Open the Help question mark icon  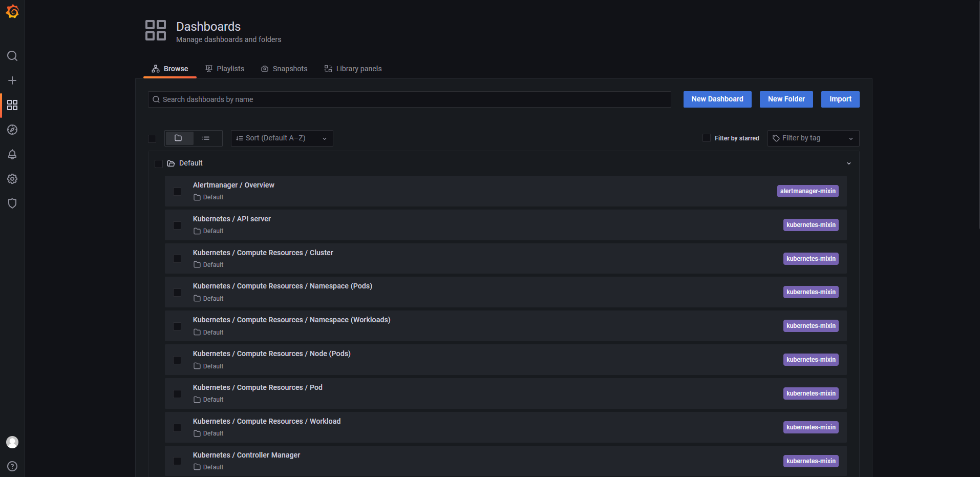[12, 466]
